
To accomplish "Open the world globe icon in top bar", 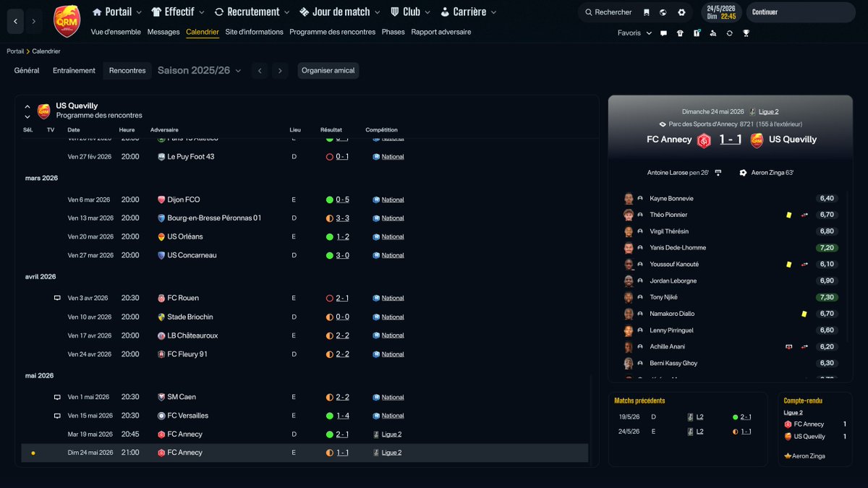I will tap(665, 12).
